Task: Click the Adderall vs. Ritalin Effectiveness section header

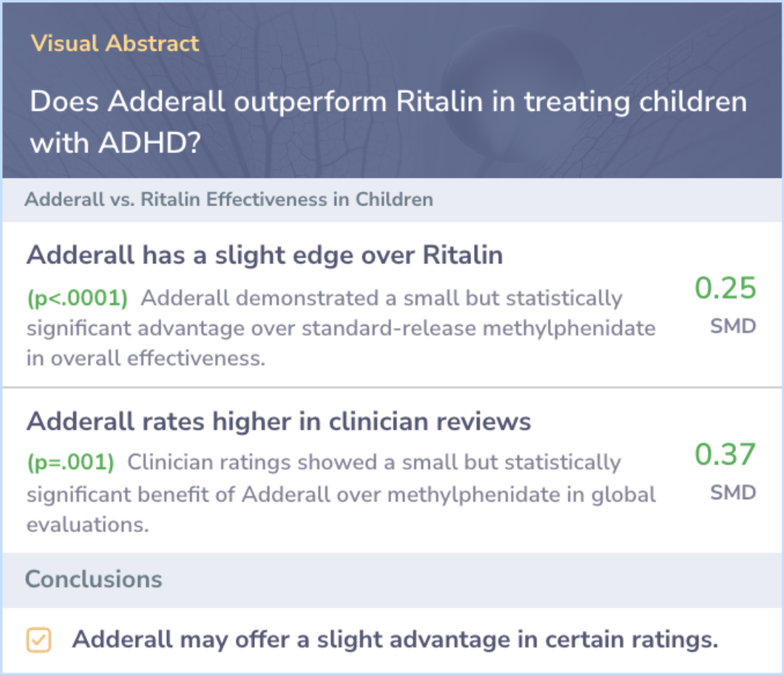Action: [229, 200]
